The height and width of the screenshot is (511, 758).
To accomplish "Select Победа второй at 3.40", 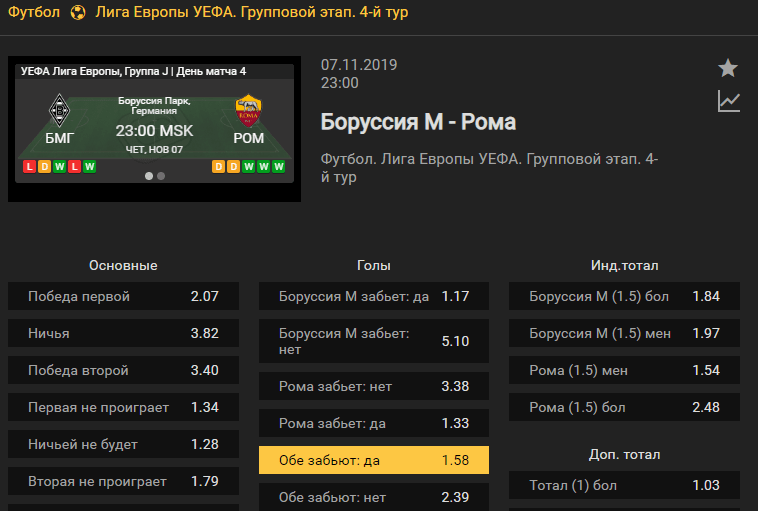I will [x=123, y=370].
